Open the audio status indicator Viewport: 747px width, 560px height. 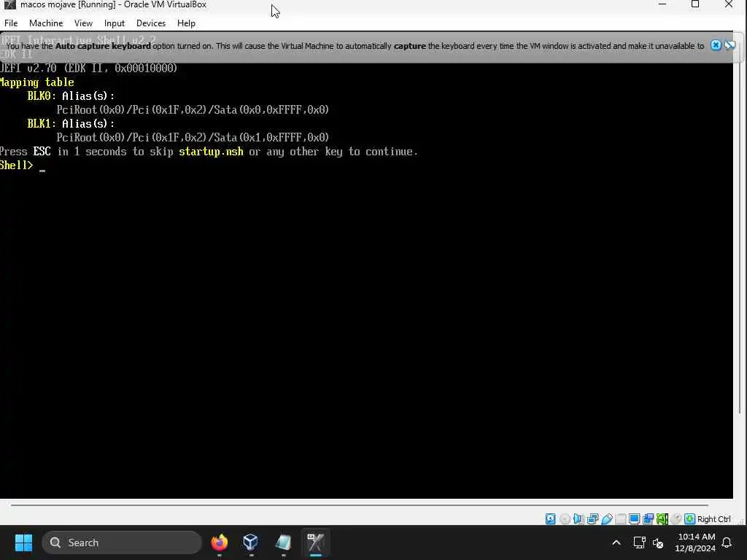[x=578, y=519]
